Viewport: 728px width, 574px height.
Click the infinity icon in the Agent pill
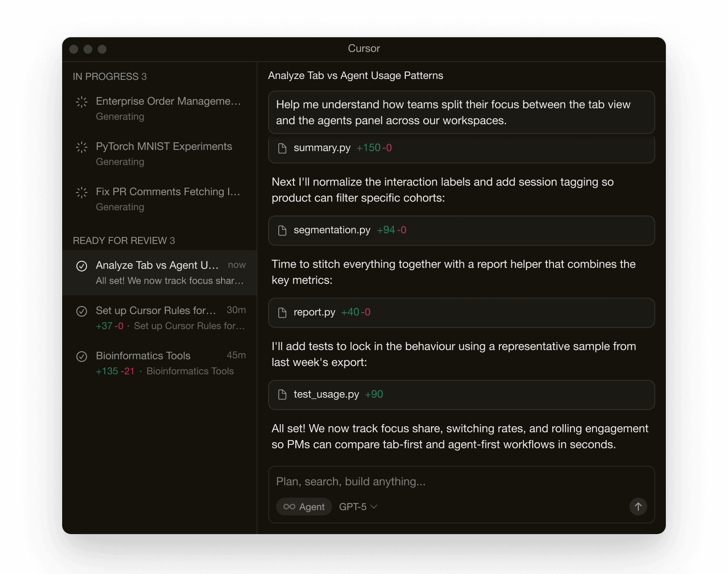pos(289,507)
